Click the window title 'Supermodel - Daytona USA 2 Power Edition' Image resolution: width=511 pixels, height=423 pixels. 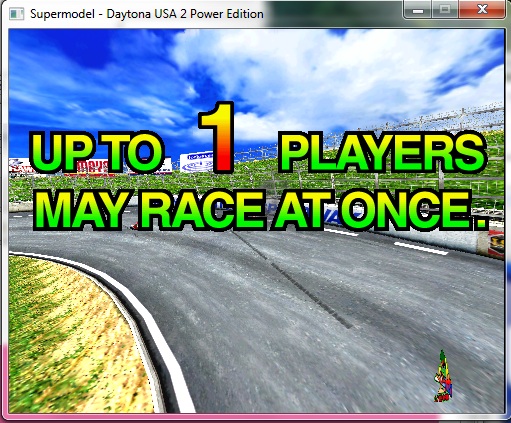tap(147, 14)
